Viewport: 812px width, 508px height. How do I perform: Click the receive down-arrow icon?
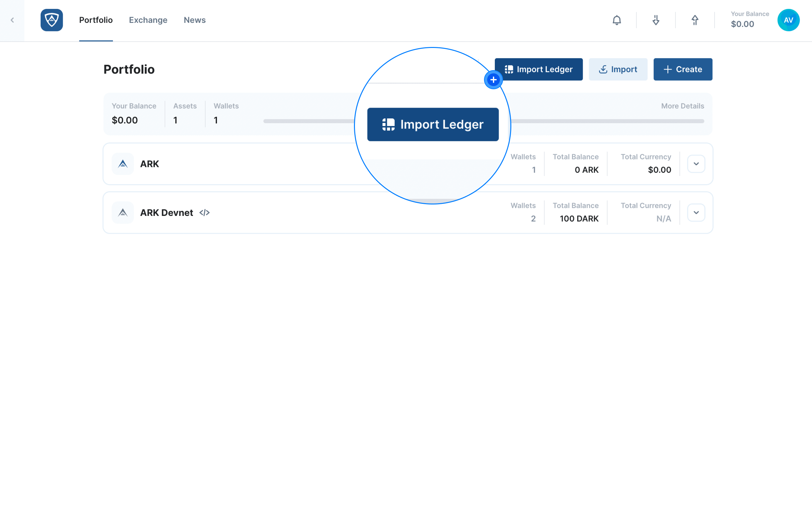click(656, 20)
